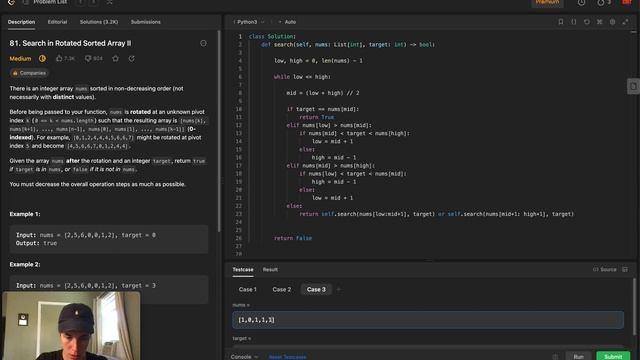This screenshot has width=640, height=360.
Task: Click the 'class Solution:' line
Action: point(272,37)
